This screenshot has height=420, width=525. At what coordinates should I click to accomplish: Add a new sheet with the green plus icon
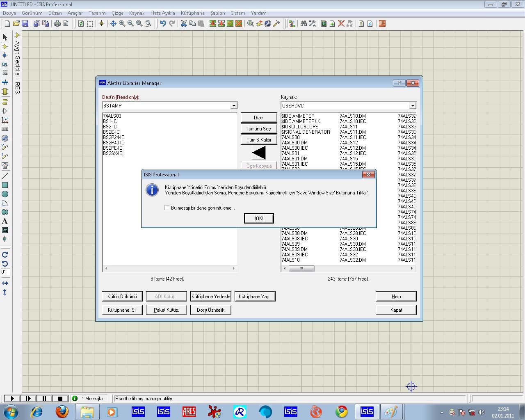tap(332, 23)
